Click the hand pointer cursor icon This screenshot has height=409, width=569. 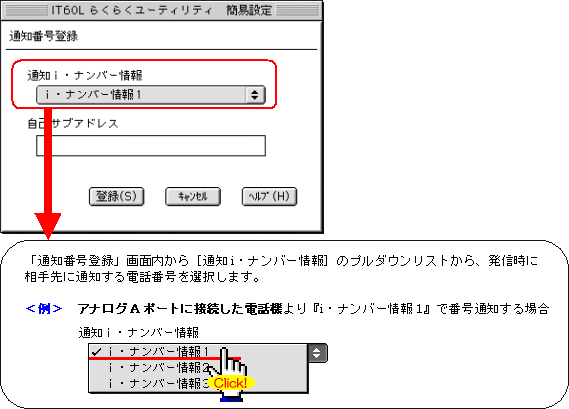(229, 367)
